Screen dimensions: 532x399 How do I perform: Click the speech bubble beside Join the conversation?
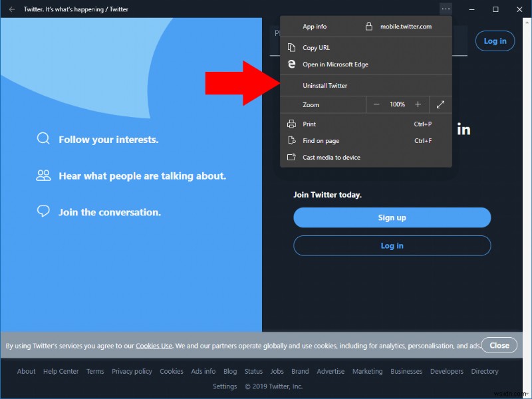(43, 211)
